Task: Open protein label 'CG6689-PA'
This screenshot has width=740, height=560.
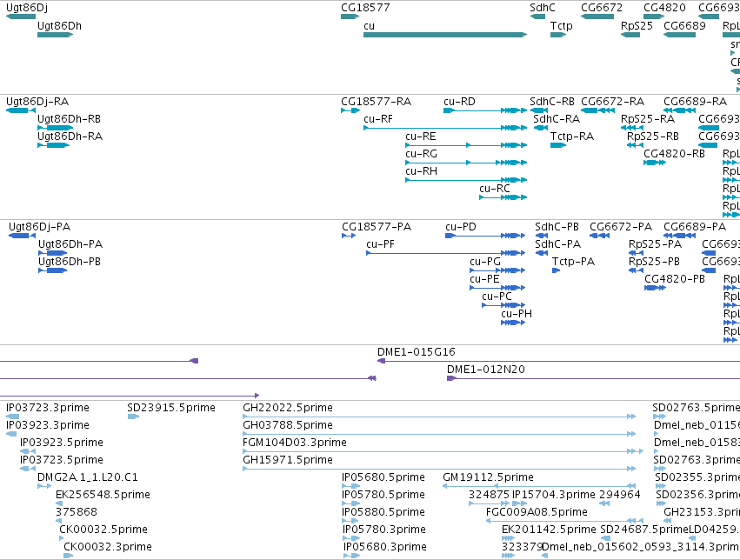Action: 695,227
